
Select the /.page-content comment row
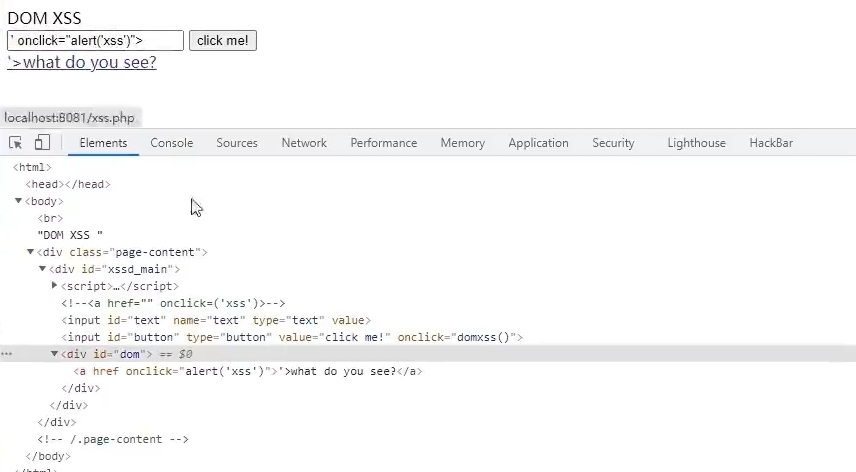113,439
